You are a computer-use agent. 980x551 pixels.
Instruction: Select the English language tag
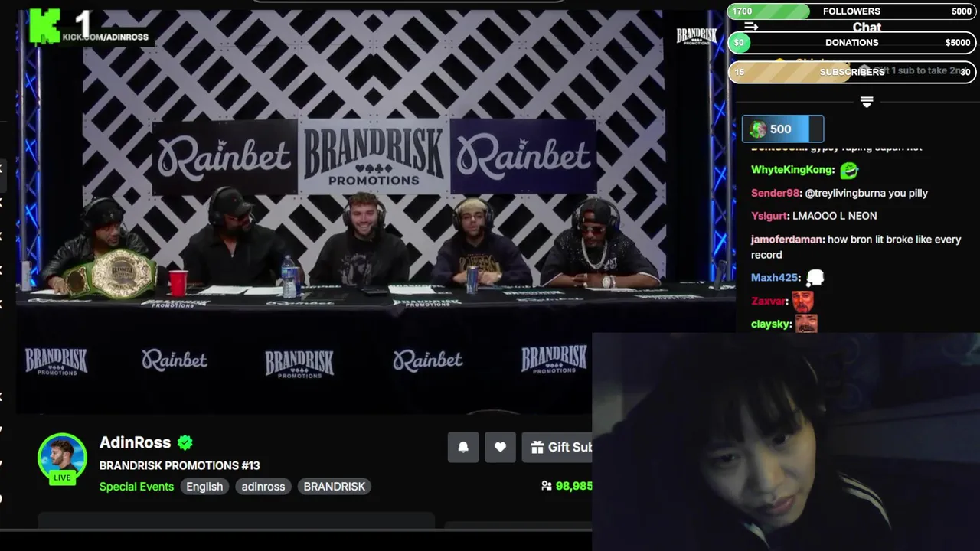click(x=204, y=487)
